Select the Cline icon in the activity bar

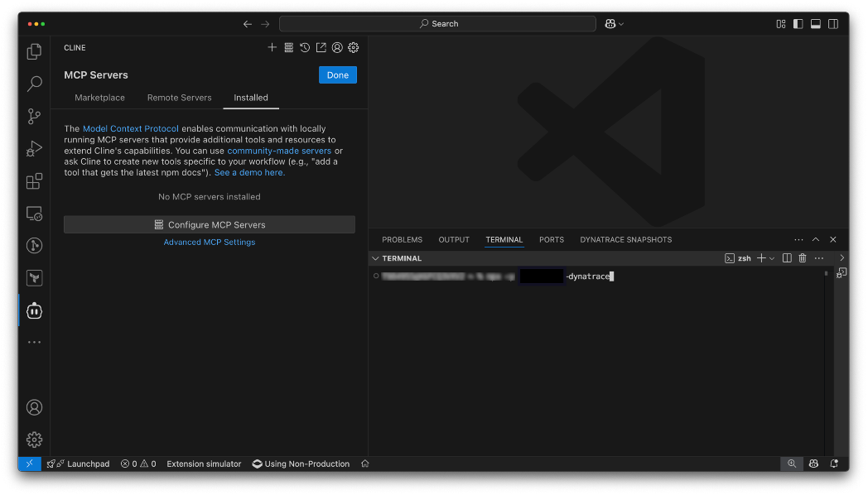pyautogui.click(x=34, y=310)
